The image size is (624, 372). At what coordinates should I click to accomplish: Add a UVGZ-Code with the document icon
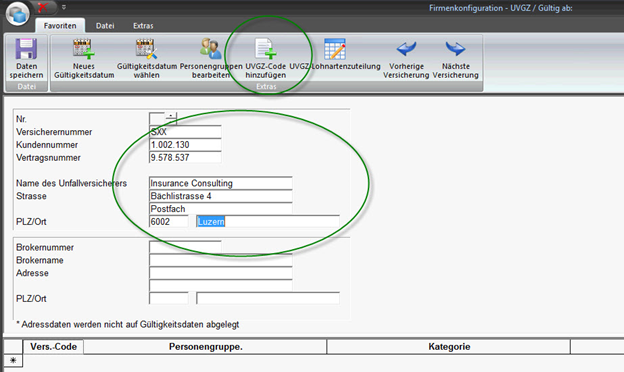(x=265, y=49)
